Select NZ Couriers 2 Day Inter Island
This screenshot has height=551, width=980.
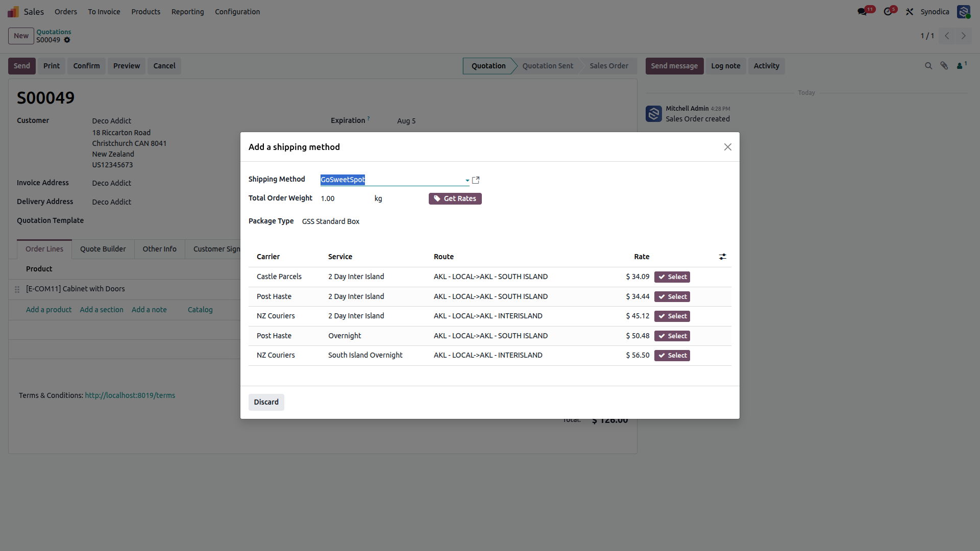click(x=672, y=316)
